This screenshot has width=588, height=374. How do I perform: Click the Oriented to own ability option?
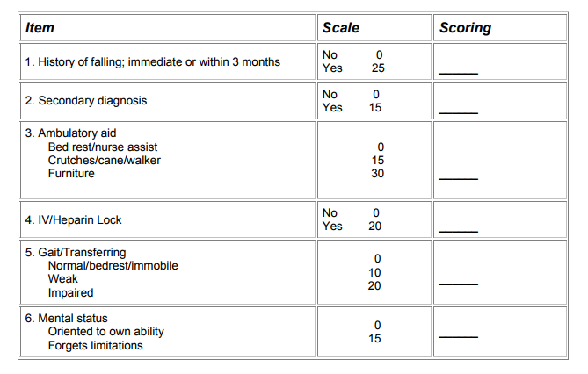coord(106,332)
